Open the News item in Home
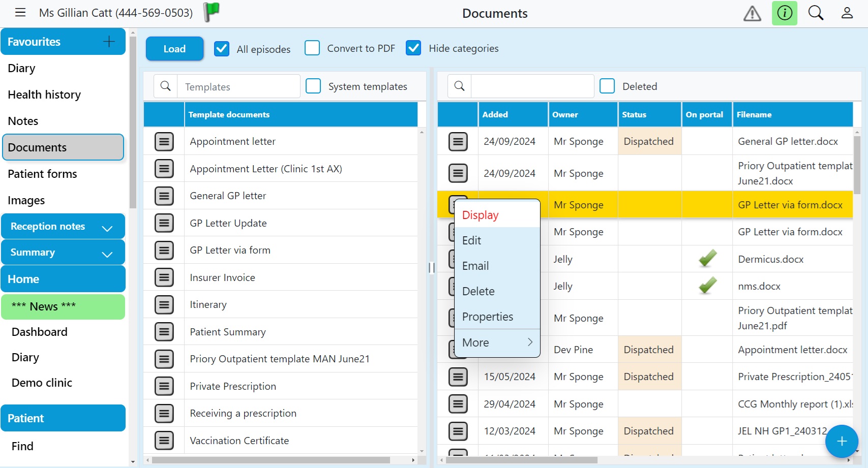 [x=63, y=307]
